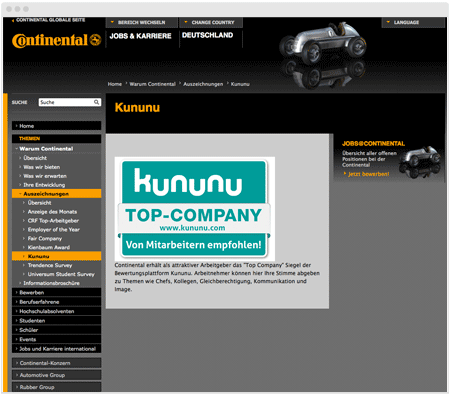This screenshot has height=394, width=450.
Task: Collapse the Warum Continental section
Action: click(x=56, y=149)
